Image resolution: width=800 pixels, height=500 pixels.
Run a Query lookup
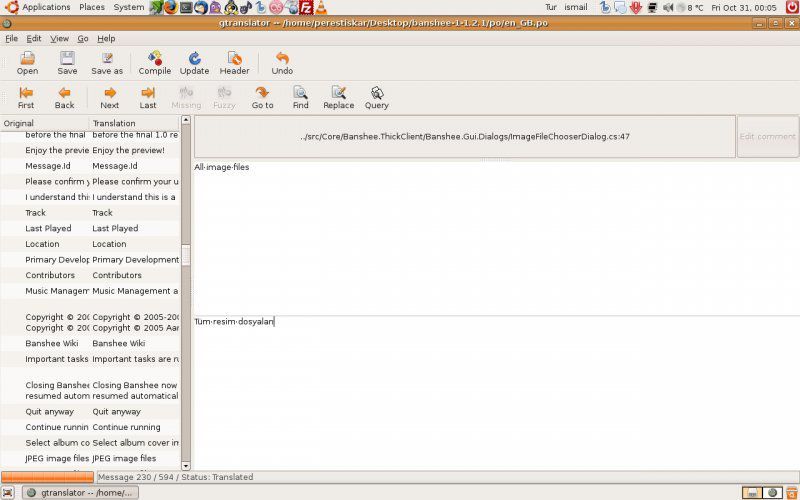click(x=376, y=98)
